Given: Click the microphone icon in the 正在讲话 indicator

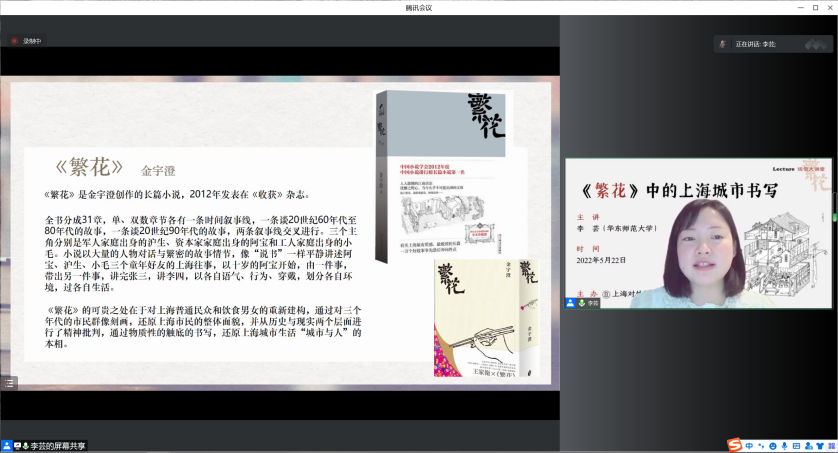Looking at the screenshot, I should click(x=721, y=44).
